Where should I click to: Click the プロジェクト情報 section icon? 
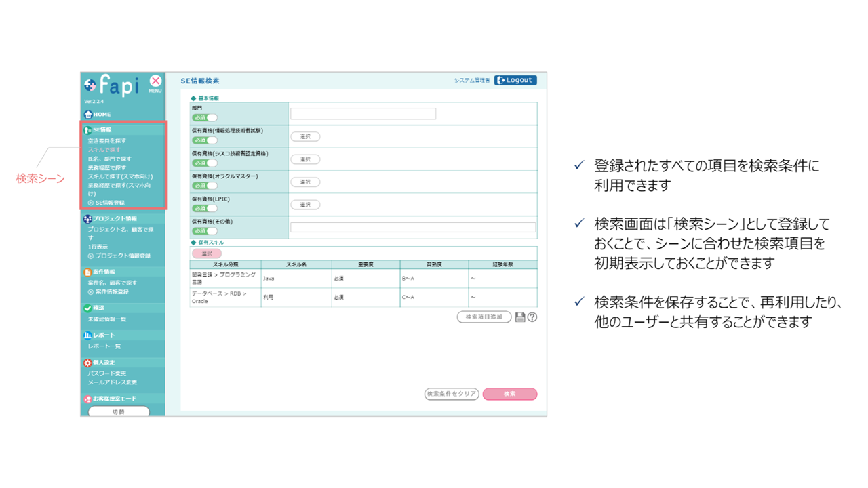(x=87, y=219)
